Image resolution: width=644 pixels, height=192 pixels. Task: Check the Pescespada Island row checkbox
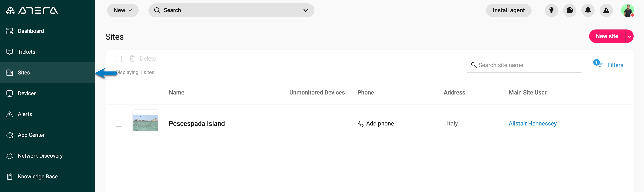[x=119, y=124]
